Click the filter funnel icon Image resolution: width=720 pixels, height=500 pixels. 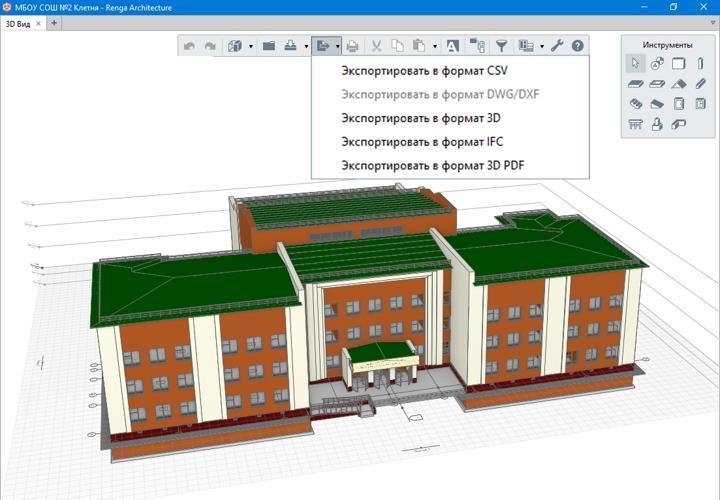click(502, 46)
